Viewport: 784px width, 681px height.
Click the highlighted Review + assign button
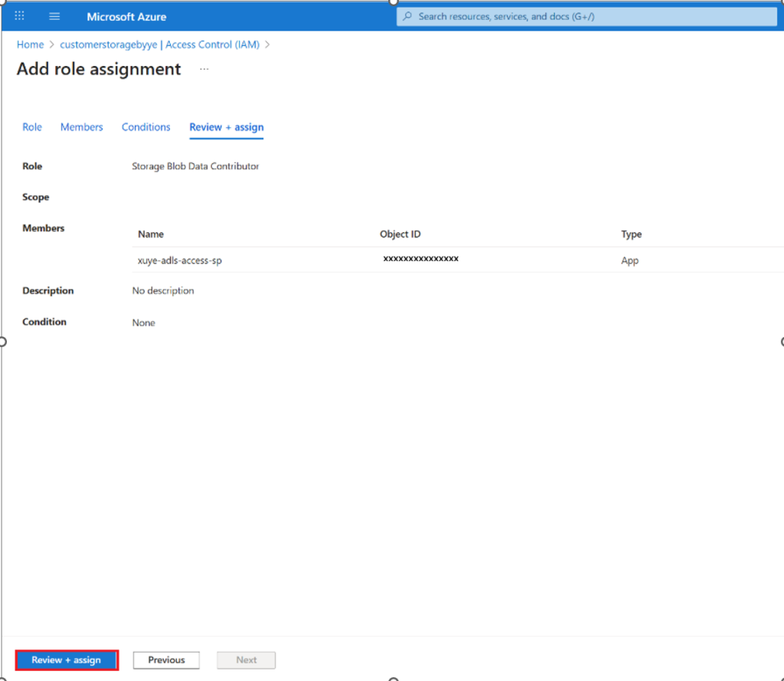(67, 660)
